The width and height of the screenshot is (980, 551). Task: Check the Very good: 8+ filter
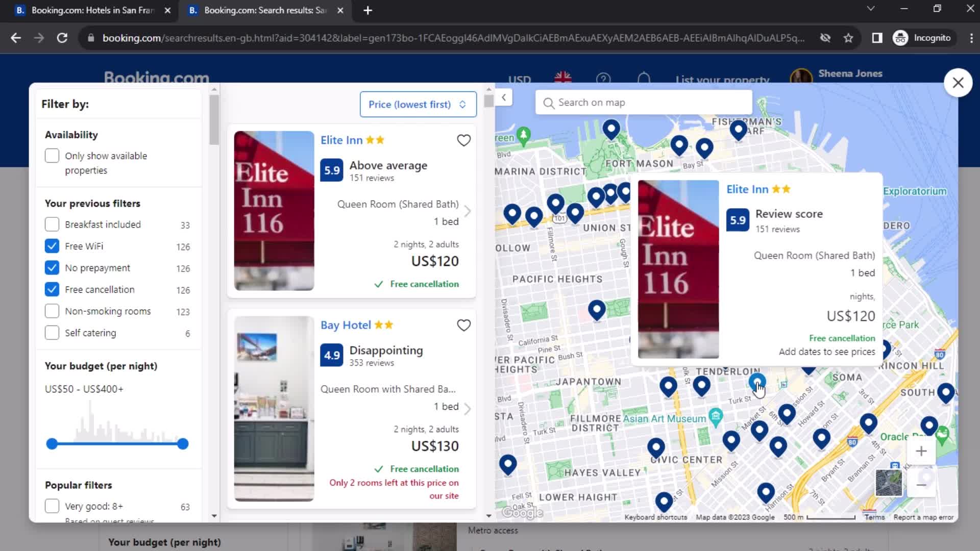pos(52,506)
